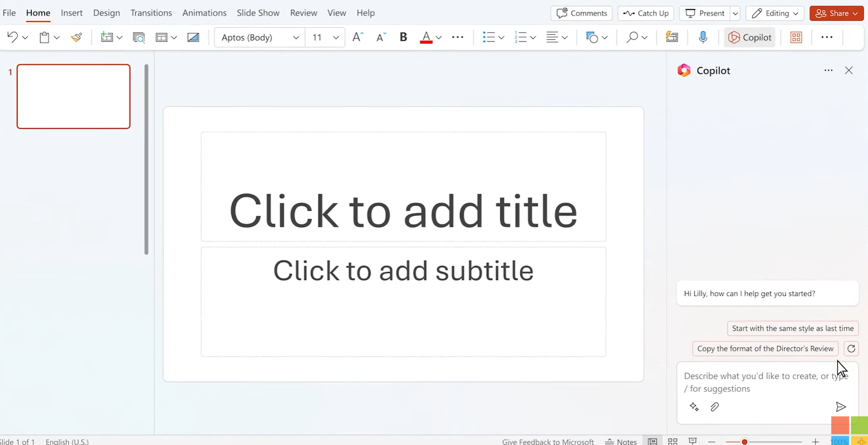Toggle the Copilot pane button in ribbon
Image resolution: width=868 pixels, height=445 pixels.
click(x=750, y=37)
